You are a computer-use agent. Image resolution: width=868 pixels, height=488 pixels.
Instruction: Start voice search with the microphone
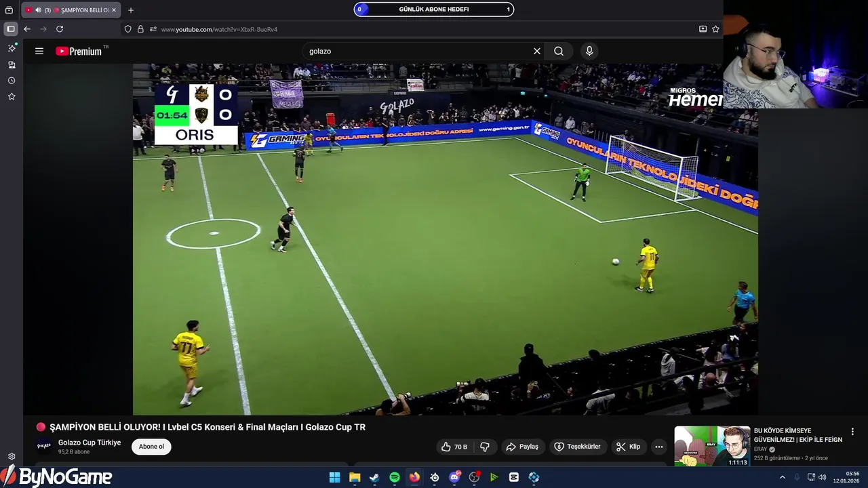(x=589, y=51)
